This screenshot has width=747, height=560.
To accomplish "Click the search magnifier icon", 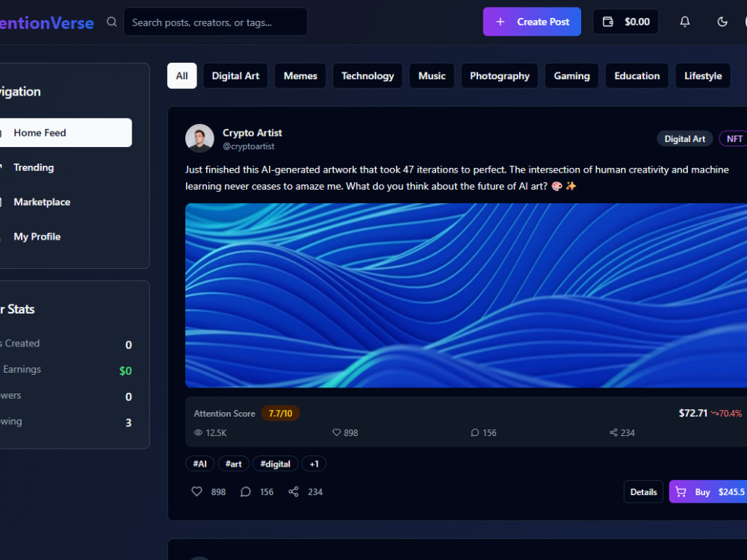I will coord(111,22).
